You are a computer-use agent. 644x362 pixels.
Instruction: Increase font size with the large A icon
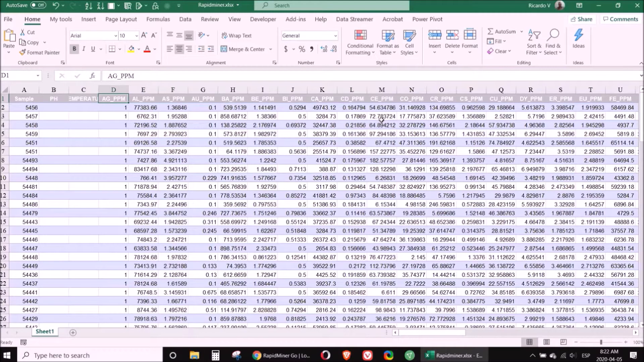point(144,35)
